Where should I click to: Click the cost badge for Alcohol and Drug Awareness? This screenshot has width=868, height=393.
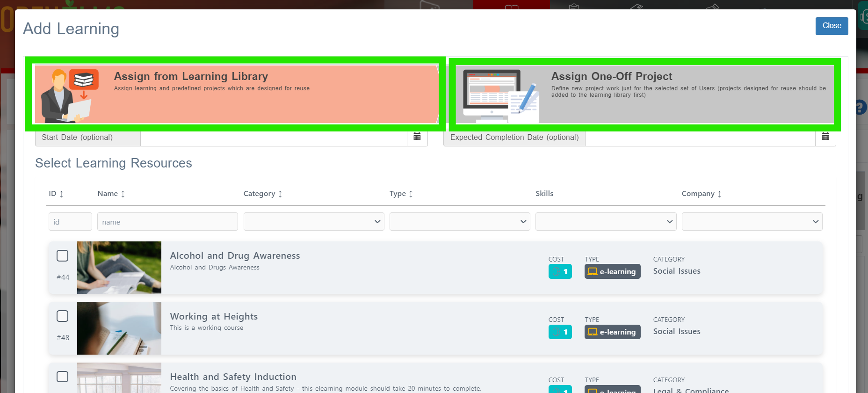[560, 271]
